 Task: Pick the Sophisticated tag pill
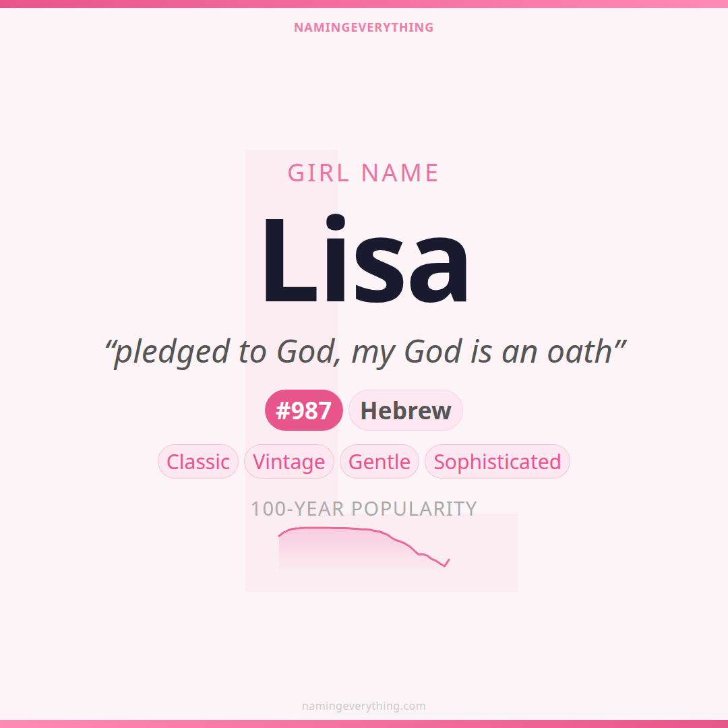pos(497,462)
